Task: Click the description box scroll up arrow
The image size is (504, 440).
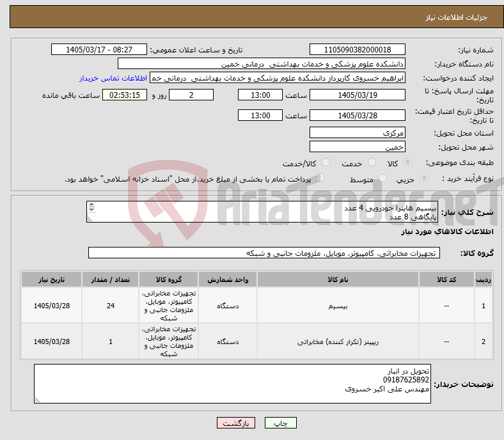Action: pyautogui.click(x=91, y=205)
